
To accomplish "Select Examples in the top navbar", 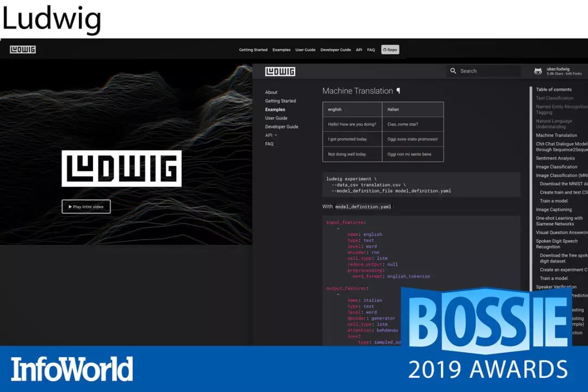I will 281,50.
